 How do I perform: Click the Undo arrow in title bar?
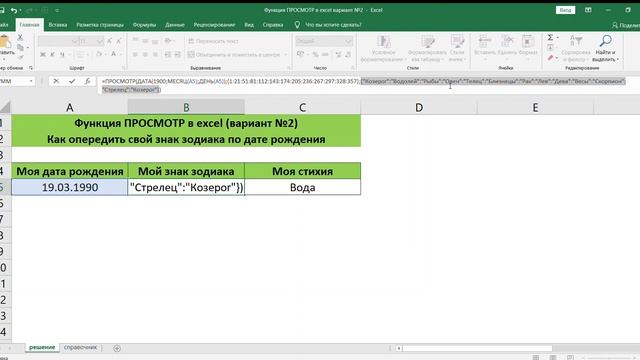(14, 10)
